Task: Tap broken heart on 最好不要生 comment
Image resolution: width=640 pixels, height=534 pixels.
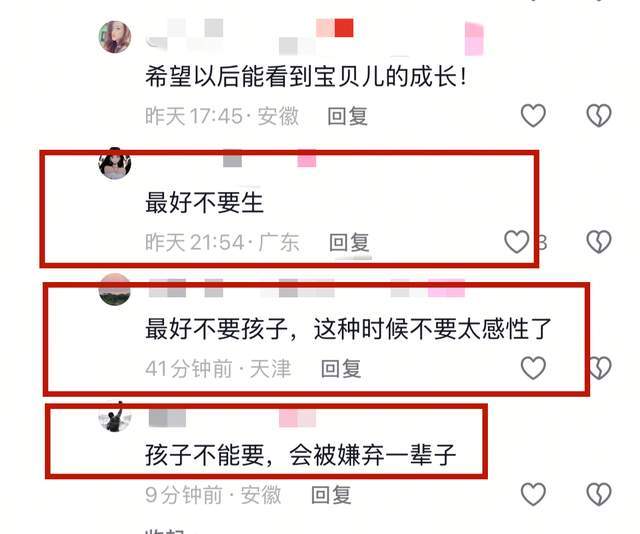Action: click(x=598, y=242)
